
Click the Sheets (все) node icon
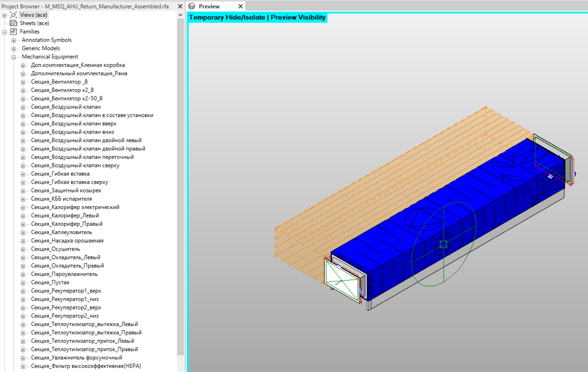coord(14,23)
